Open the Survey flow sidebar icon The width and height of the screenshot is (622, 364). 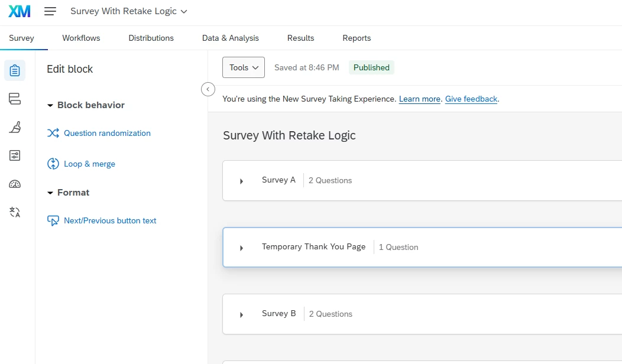click(x=15, y=99)
